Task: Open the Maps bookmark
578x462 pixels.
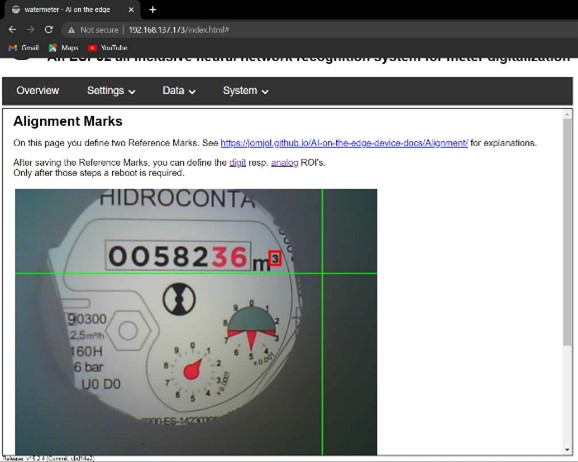Action: [64, 48]
